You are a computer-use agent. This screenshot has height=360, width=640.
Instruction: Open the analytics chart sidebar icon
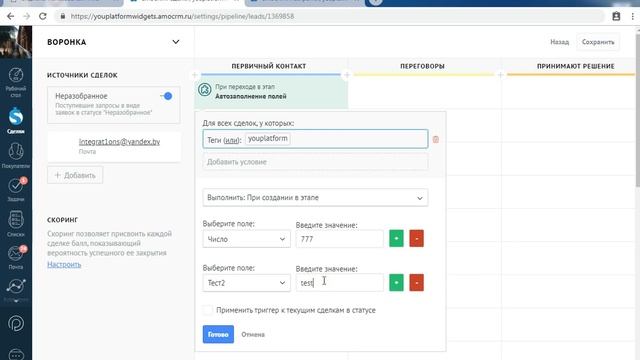point(16,287)
